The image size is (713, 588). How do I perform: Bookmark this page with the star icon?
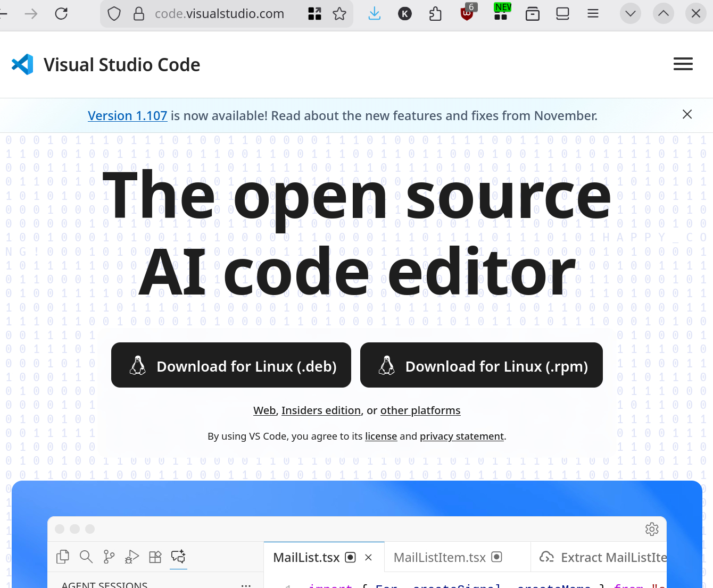click(339, 14)
